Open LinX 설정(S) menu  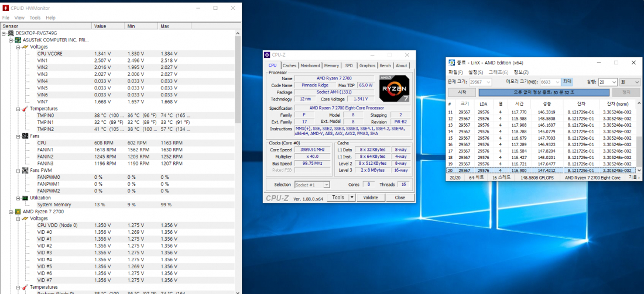[x=475, y=72]
